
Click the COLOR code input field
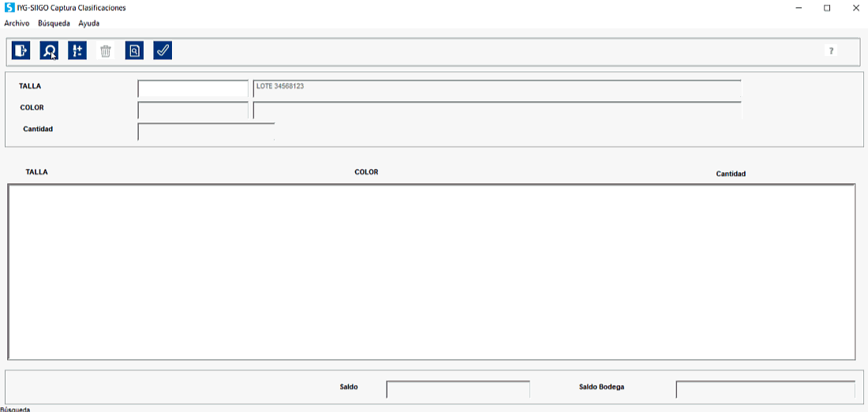tap(193, 110)
